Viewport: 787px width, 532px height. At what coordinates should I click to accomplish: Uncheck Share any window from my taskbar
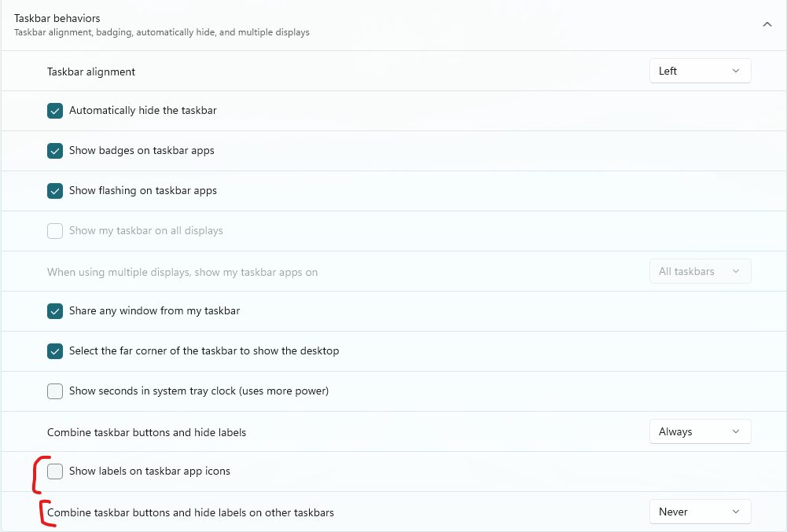[55, 311]
